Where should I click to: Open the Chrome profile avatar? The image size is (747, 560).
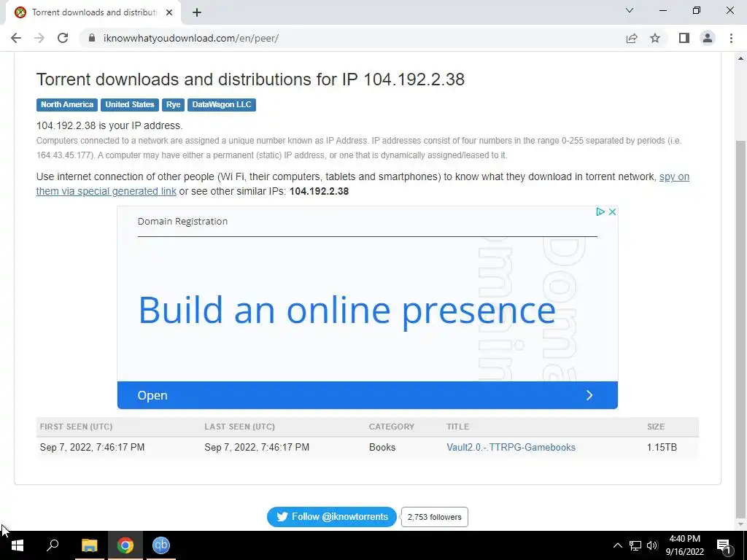(708, 38)
